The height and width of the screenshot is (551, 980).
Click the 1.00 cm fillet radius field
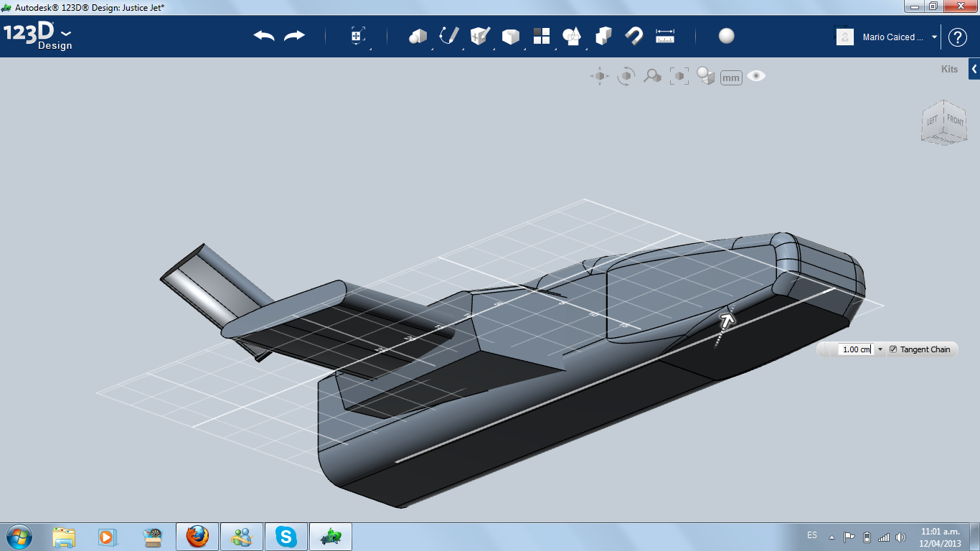[856, 349]
